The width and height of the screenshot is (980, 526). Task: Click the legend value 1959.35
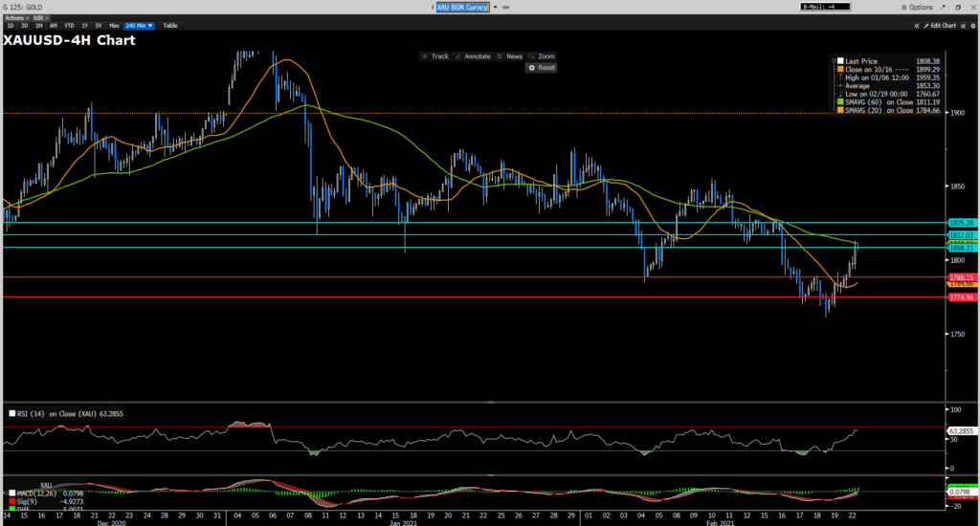click(927, 77)
